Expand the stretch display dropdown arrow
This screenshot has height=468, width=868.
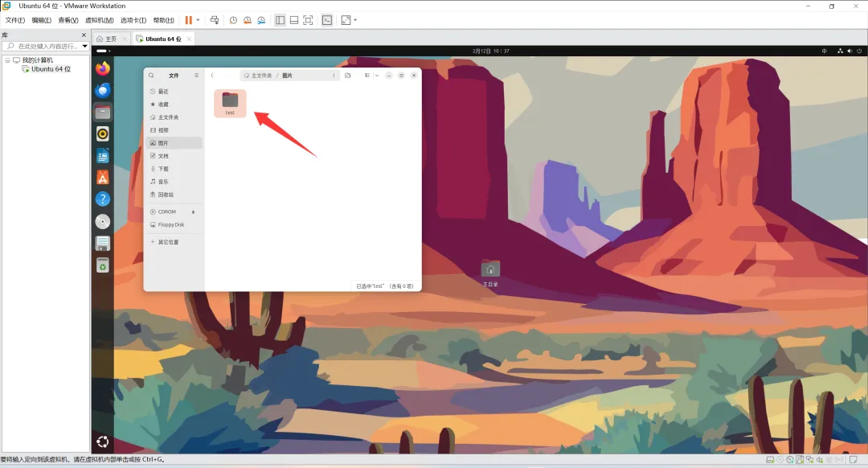[x=355, y=20]
